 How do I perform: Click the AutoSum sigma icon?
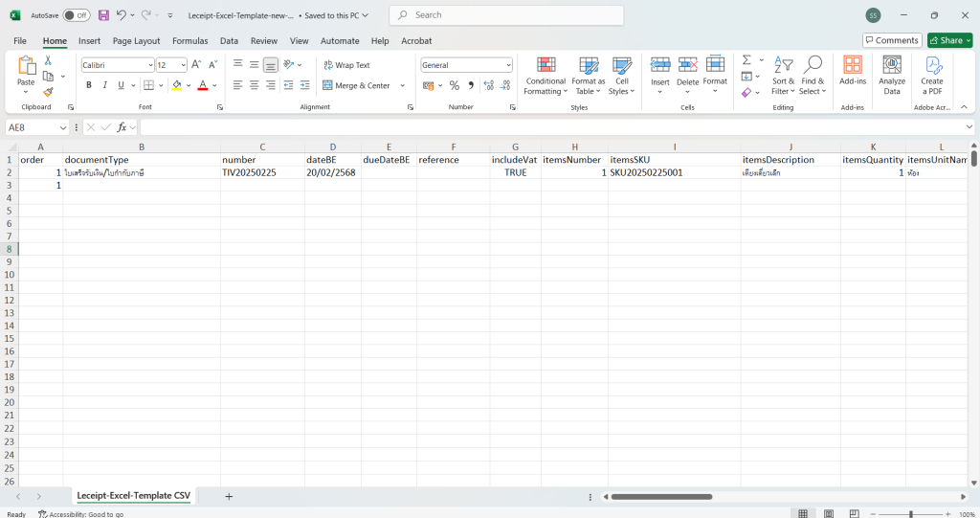click(x=746, y=60)
